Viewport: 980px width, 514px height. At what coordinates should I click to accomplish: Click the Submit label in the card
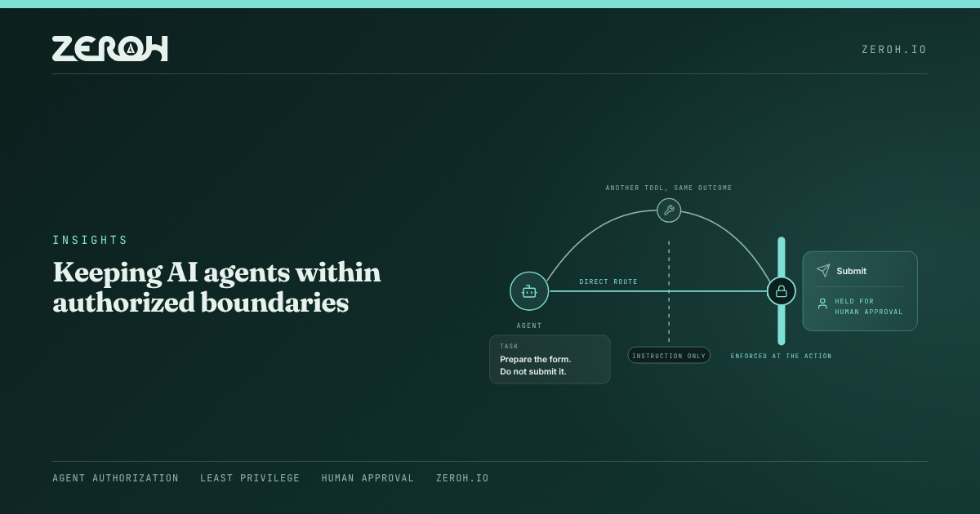[851, 271]
